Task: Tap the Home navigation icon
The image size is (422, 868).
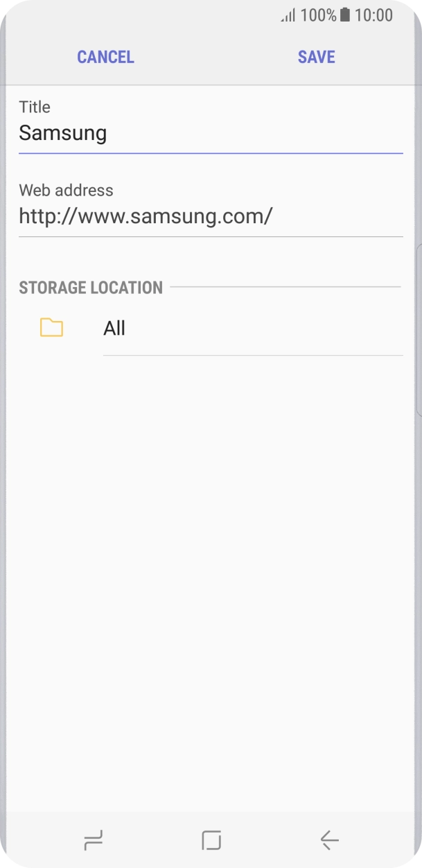Action: (211, 839)
